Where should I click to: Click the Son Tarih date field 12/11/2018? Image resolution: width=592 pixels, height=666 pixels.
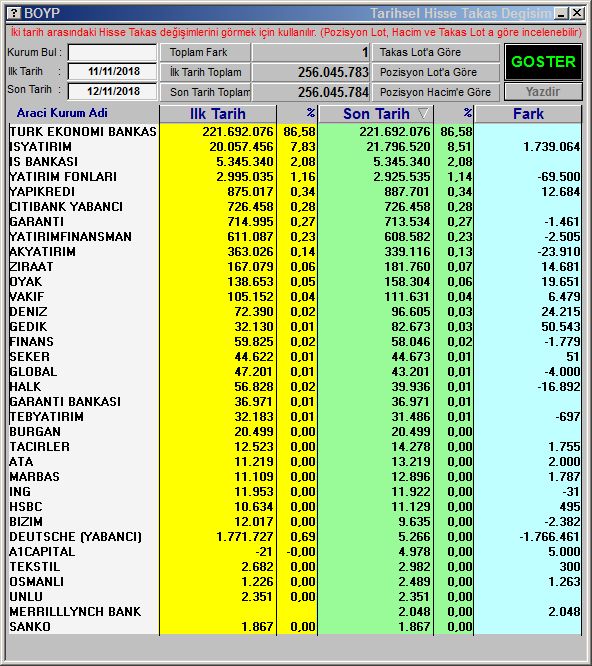pyautogui.click(x=113, y=91)
